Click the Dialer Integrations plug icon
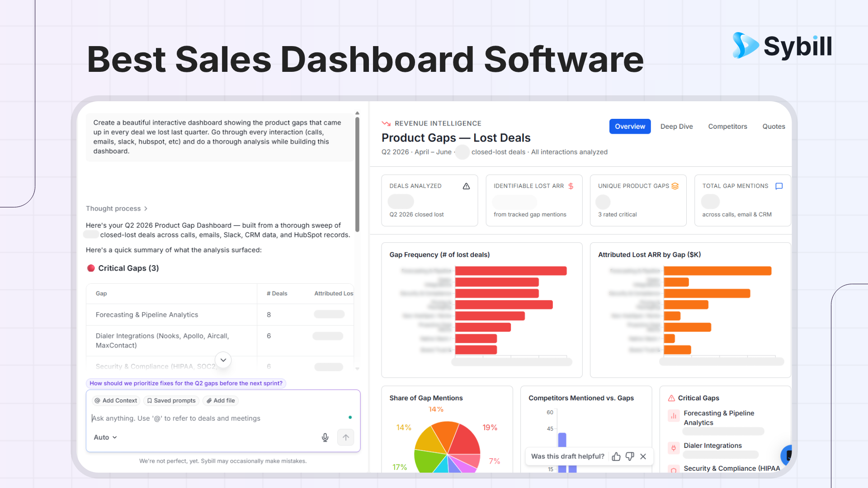Image resolution: width=868 pixels, height=488 pixels. (674, 448)
